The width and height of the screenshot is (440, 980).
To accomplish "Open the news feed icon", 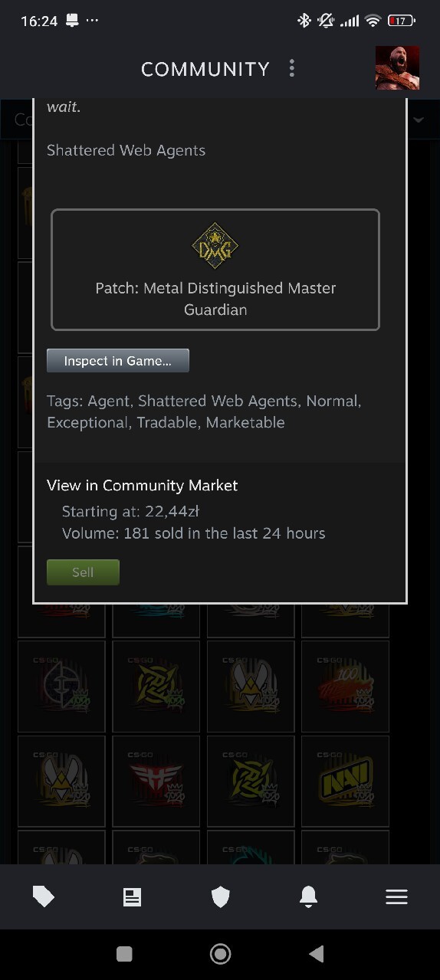I will (x=132, y=897).
